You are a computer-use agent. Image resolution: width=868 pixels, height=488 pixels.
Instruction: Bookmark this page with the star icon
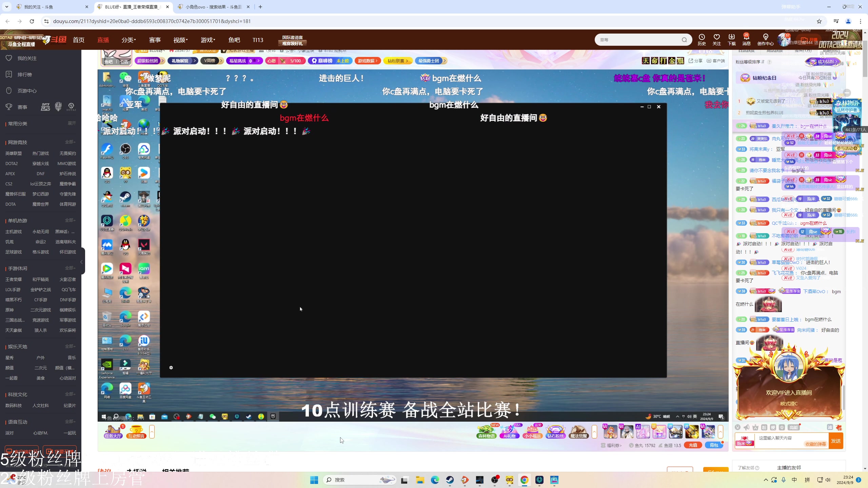[819, 21]
